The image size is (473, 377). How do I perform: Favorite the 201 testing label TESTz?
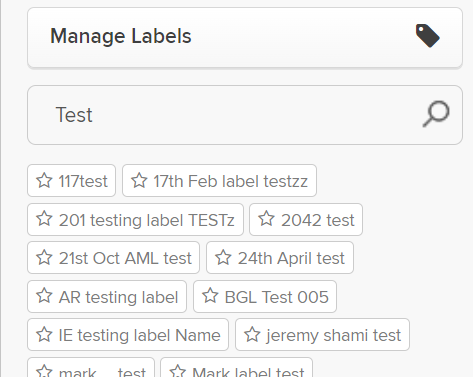click(x=44, y=219)
